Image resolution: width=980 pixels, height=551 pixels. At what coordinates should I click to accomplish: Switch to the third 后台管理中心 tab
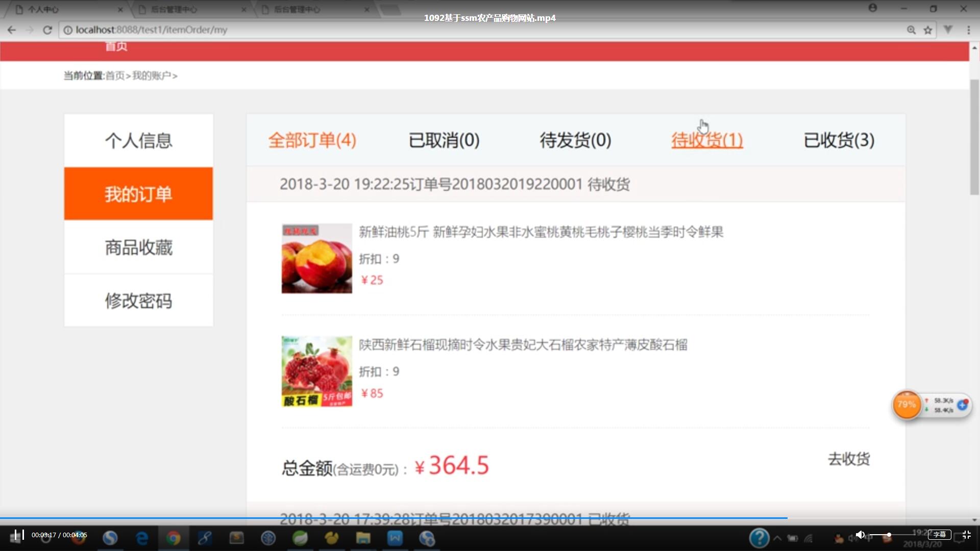point(314,9)
